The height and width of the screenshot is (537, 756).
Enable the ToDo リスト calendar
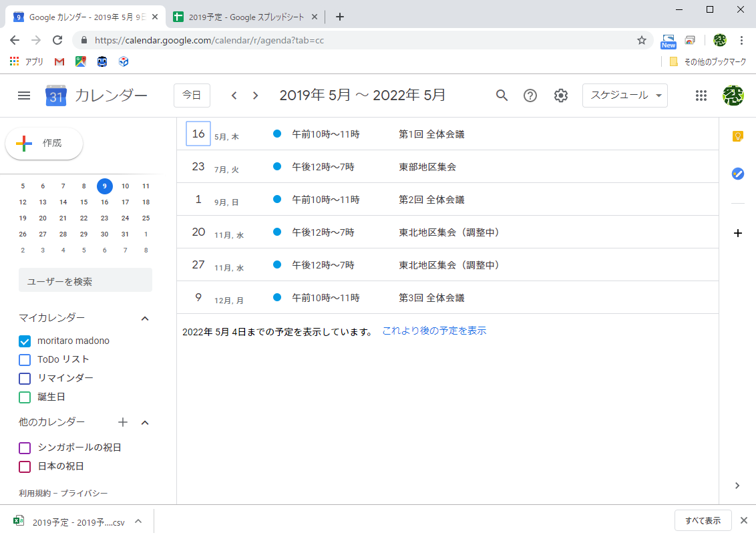tap(24, 359)
